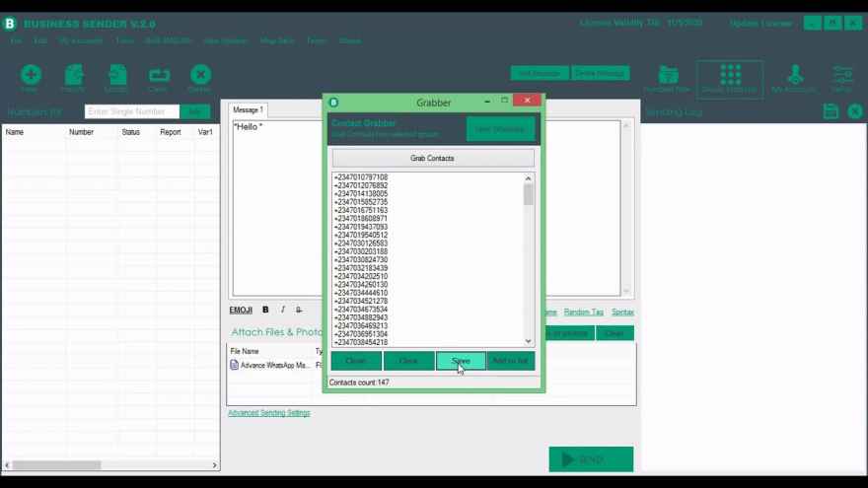Open the dotted grid icon in top toolbar
This screenshot has width=868, height=488.
coord(730,75)
